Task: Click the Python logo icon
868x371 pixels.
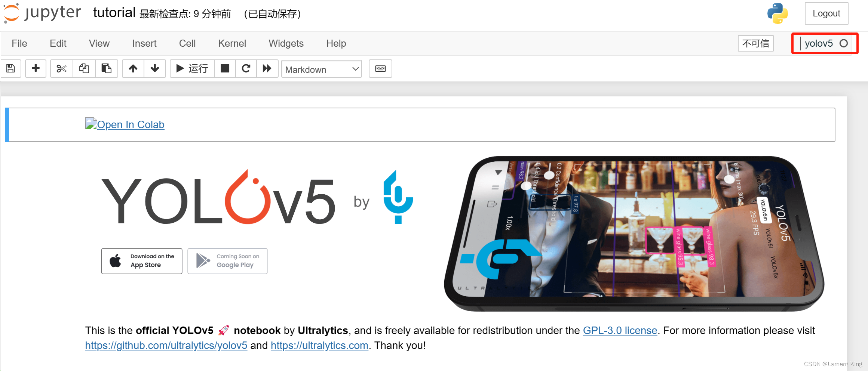Action: coord(777,13)
